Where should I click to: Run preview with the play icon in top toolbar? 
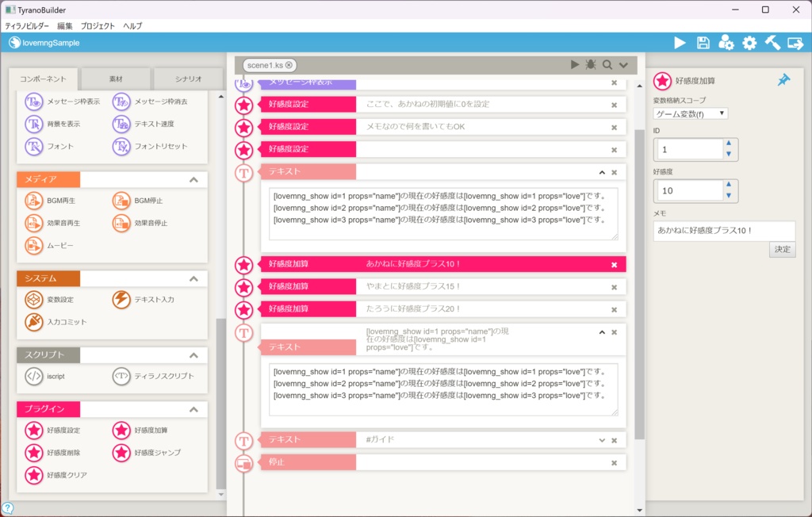click(x=680, y=43)
